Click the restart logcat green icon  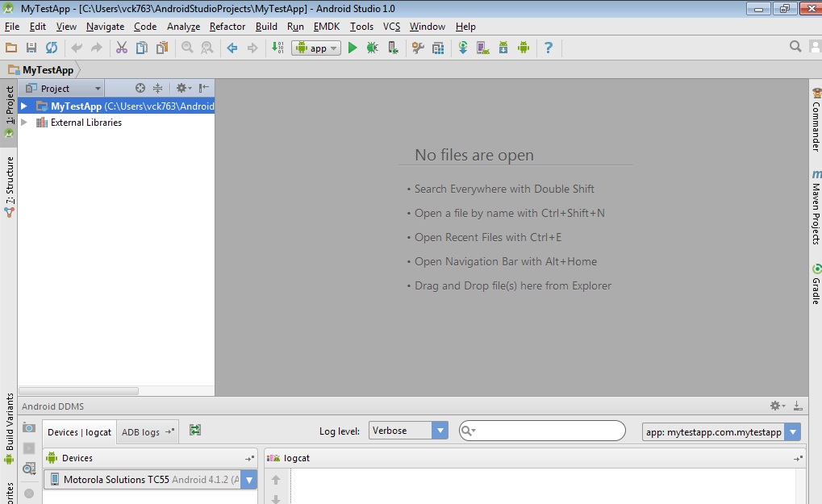pos(195,430)
